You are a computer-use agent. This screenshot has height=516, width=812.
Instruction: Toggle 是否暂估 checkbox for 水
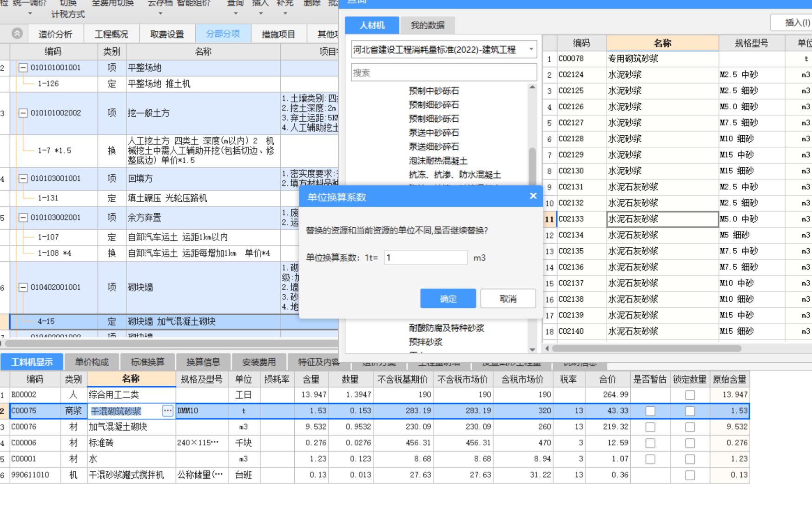pyautogui.click(x=650, y=459)
